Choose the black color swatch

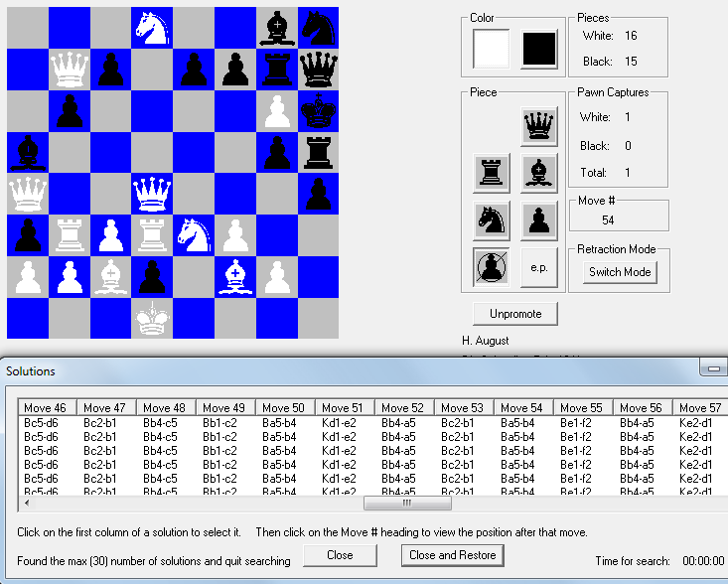(539, 49)
